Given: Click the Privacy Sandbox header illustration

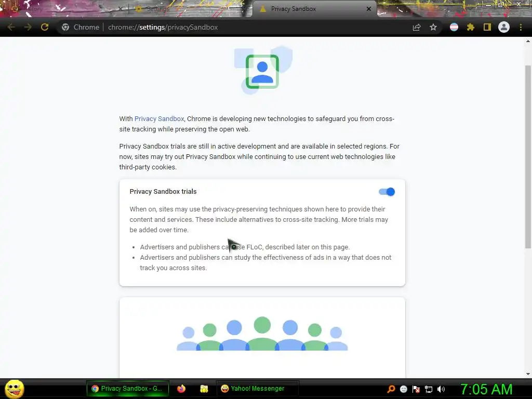Looking at the screenshot, I should coord(263,70).
